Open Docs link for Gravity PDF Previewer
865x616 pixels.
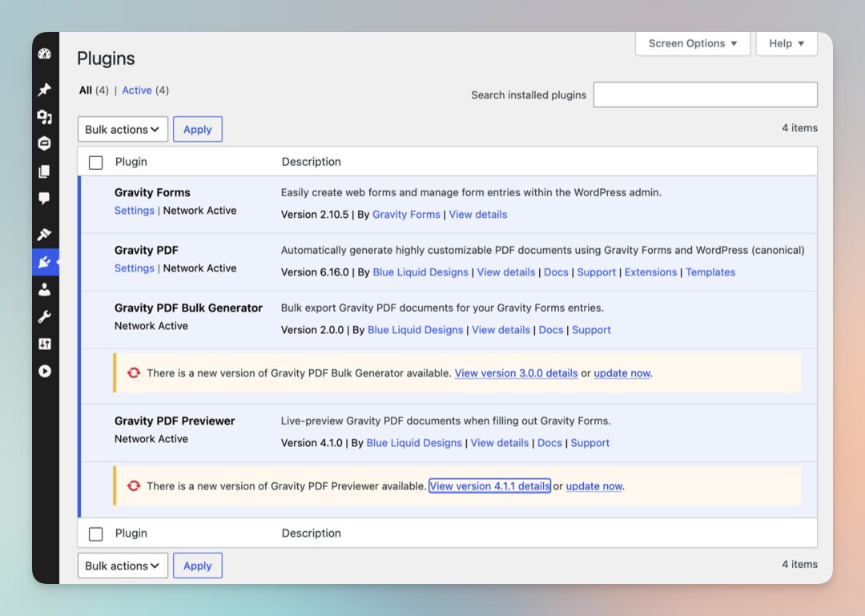(x=550, y=443)
